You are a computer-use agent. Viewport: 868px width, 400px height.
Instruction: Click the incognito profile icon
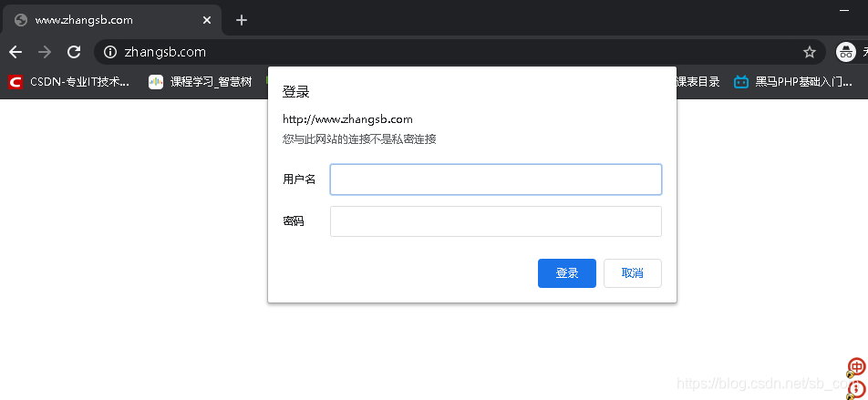pyautogui.click(x=845, y=52)
